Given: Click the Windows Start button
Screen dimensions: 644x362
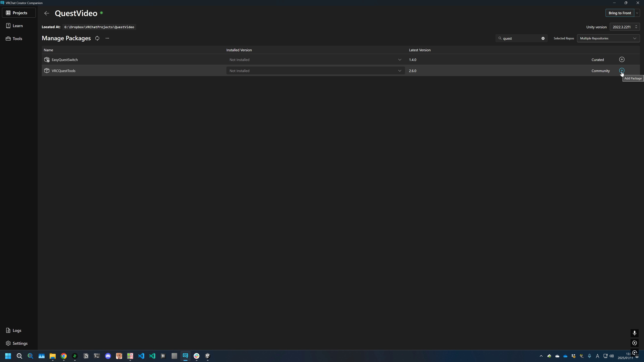Looking at the screenshot, I should [8, 356].
